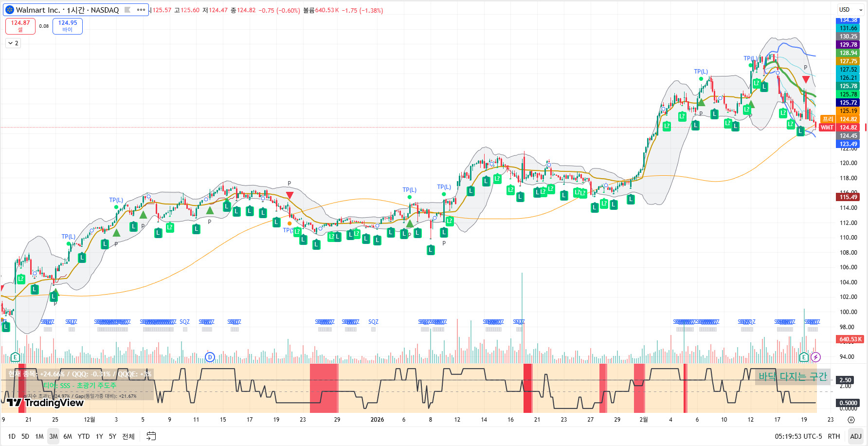Click the 125.60 high price value in header
Viewport: 868px width, 446px height.
[190, 10]
